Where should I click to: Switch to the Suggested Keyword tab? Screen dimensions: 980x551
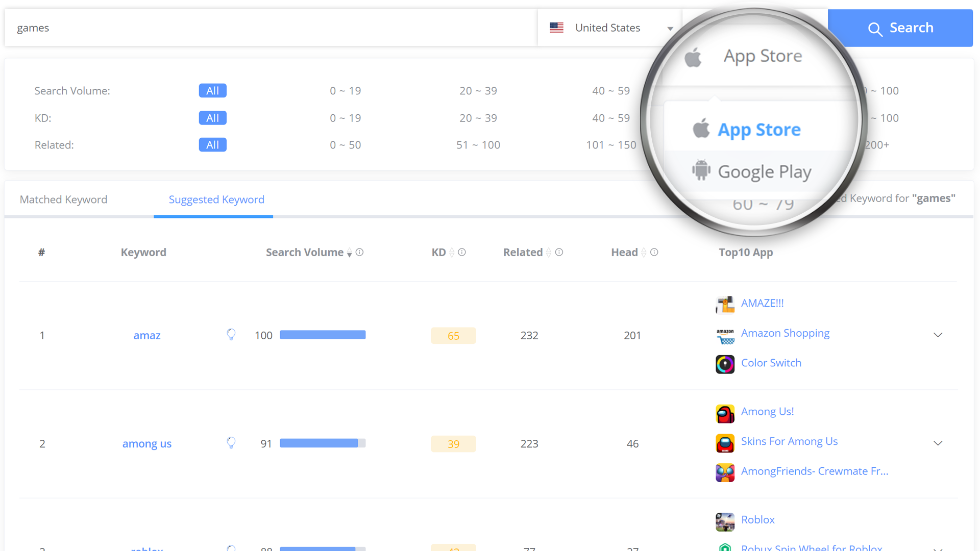point(216,199)
